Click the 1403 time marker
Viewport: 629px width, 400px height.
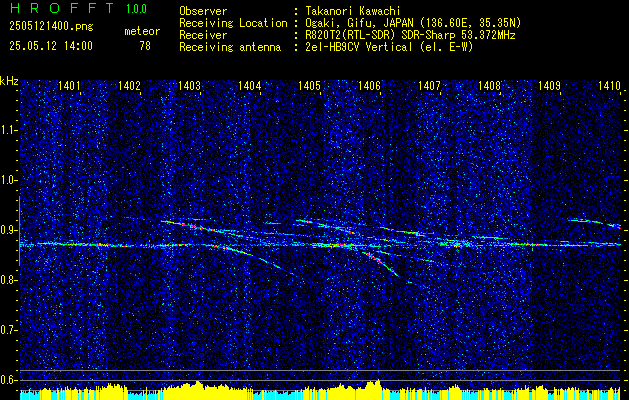pyautogui.click(x=189, y=85)
